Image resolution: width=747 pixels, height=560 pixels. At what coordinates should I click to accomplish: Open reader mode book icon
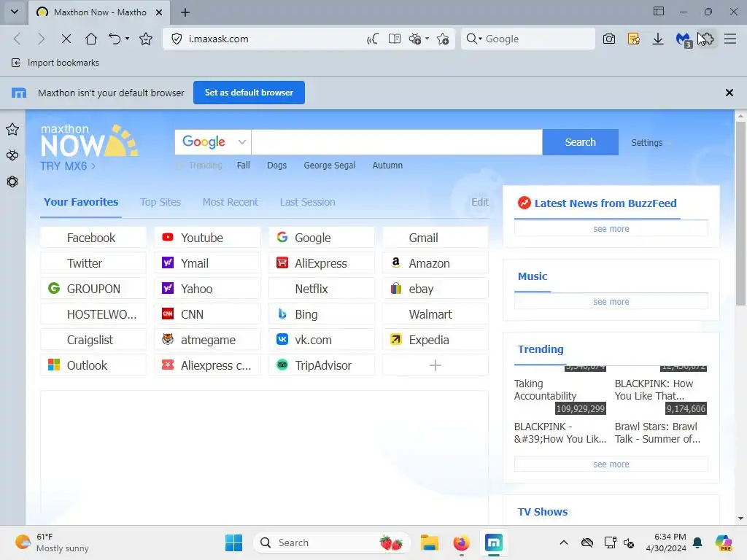coord(395,39)
